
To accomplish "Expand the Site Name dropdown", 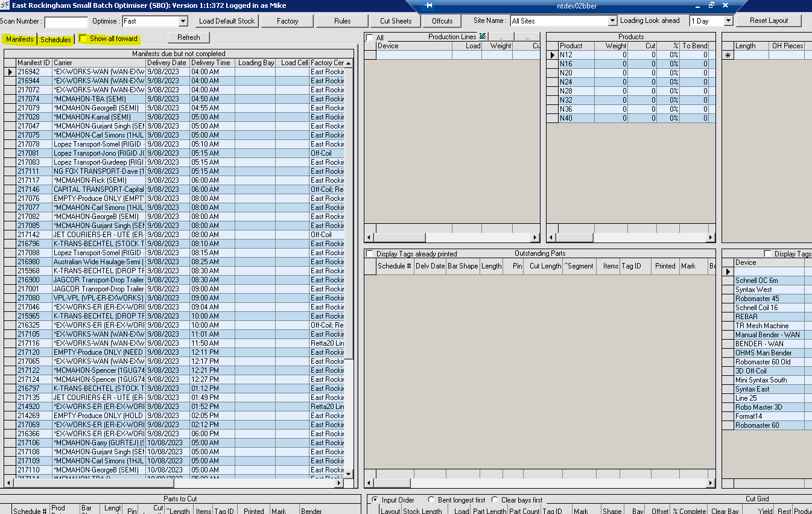I will (612, 21).
